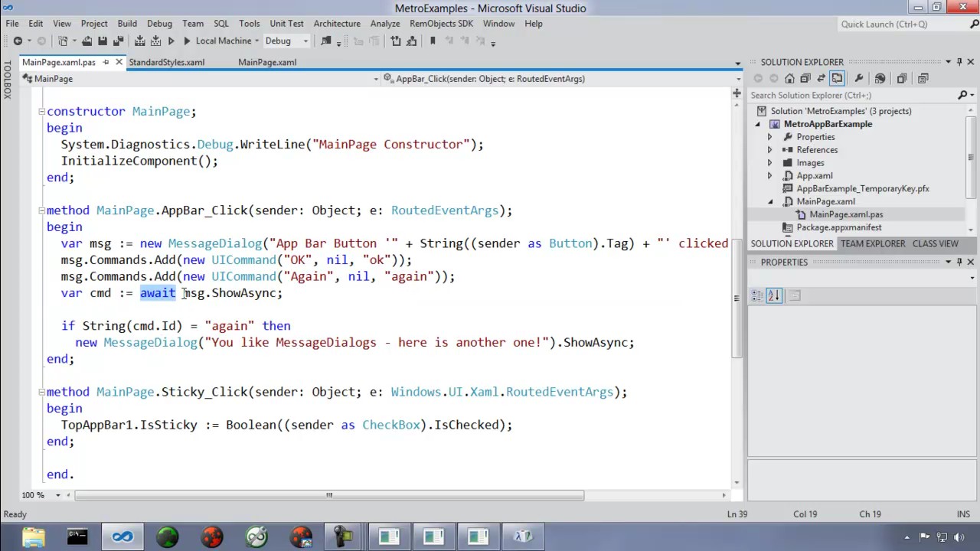Viewport: 980px width, 551px height.
Task: Select the Solution 'MetroExamples' root node
Action: click(x=841, y=111)
